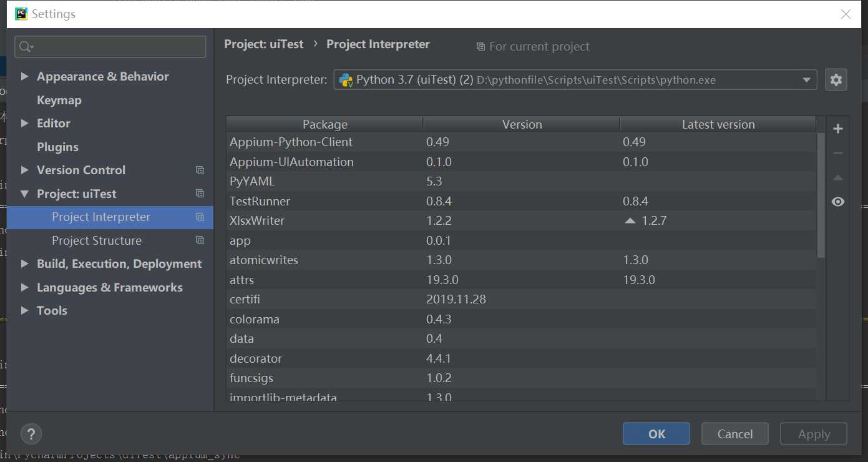
Task: Click the copy icon beside Project Interpreter
Action: (200, 217)
